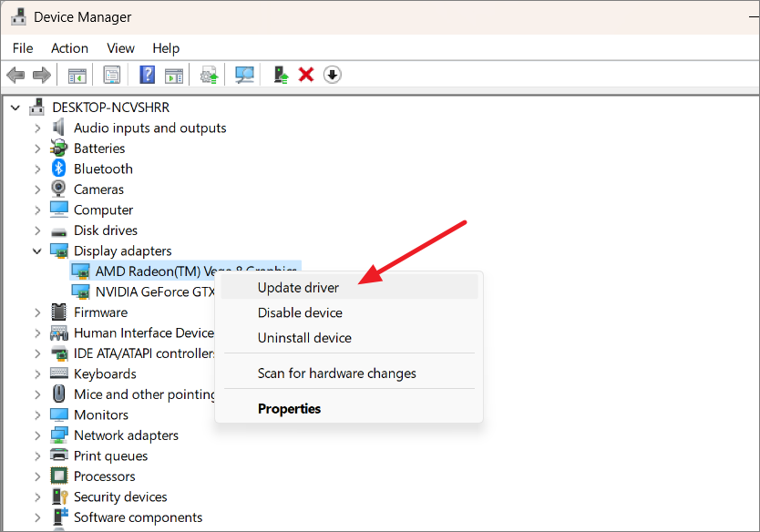Open the View menu
This screenshot has height=532, width=760.
pos(120,48)
